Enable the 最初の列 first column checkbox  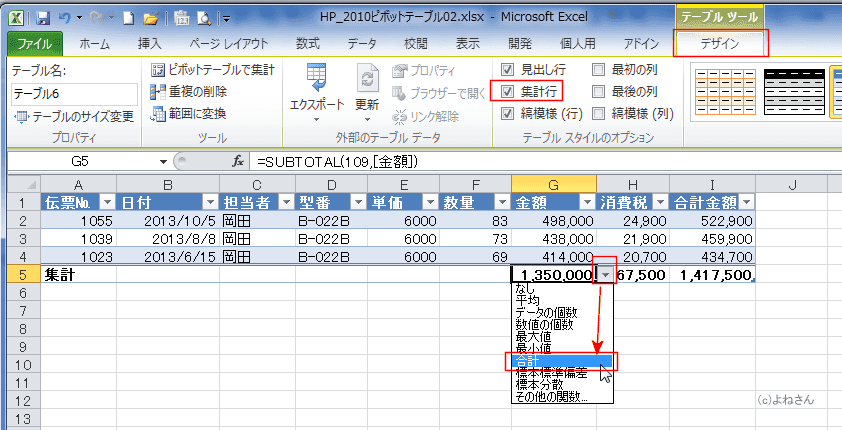pos(598,70)
